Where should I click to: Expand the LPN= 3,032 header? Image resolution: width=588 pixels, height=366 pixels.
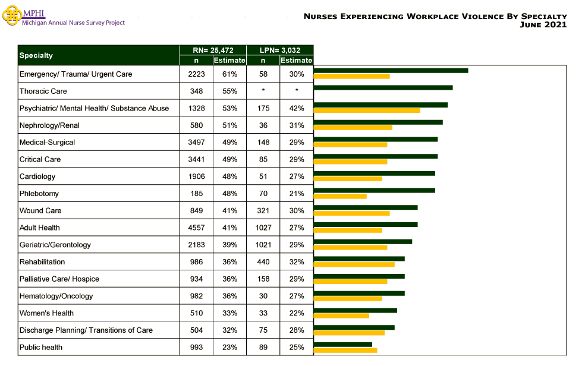point(279,50)
